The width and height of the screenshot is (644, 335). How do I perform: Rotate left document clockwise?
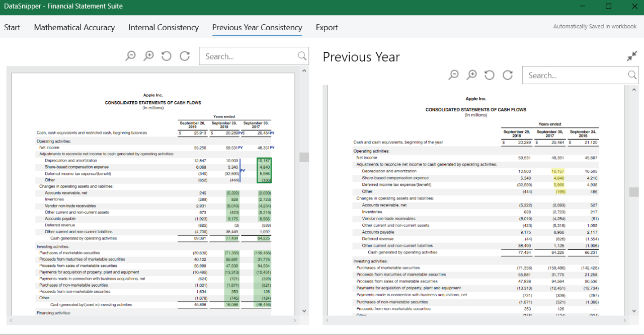(185, 56)
